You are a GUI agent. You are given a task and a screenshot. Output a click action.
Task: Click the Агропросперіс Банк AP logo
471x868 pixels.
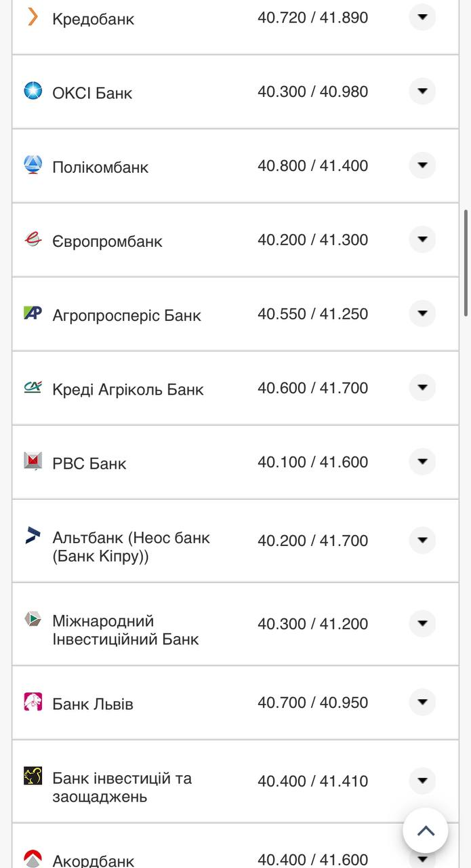point(33,313)
